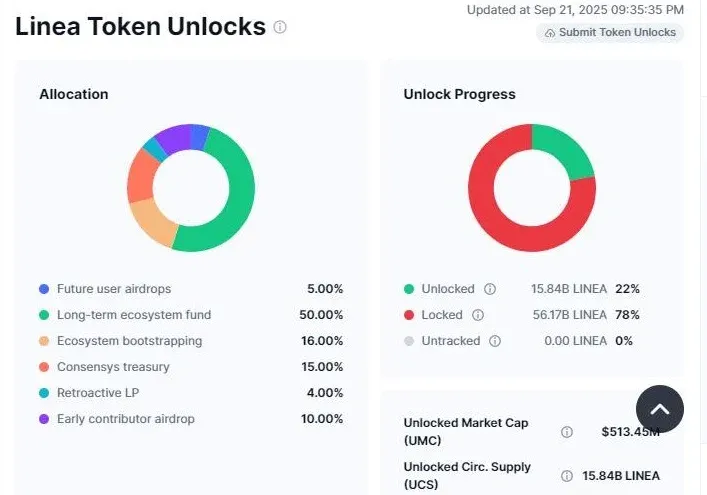The width and height of the screenshot is (707, 495).
Task: Click the scroll-to-top arrow button
Action: pos(660,409)
